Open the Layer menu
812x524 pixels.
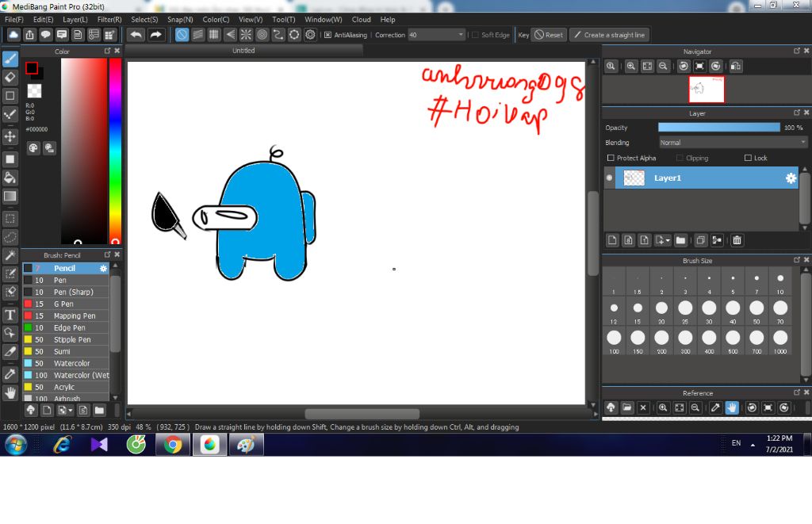coord(75,20)
